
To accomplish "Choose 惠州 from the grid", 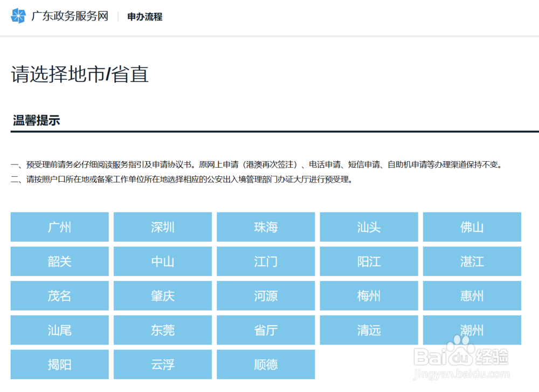I will tap(472, 295).
